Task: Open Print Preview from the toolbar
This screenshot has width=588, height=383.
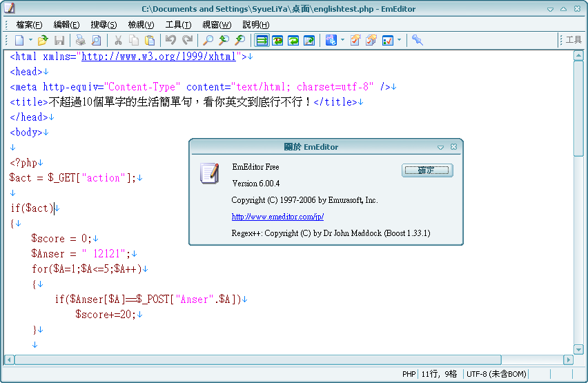Action: pos(97,40)
